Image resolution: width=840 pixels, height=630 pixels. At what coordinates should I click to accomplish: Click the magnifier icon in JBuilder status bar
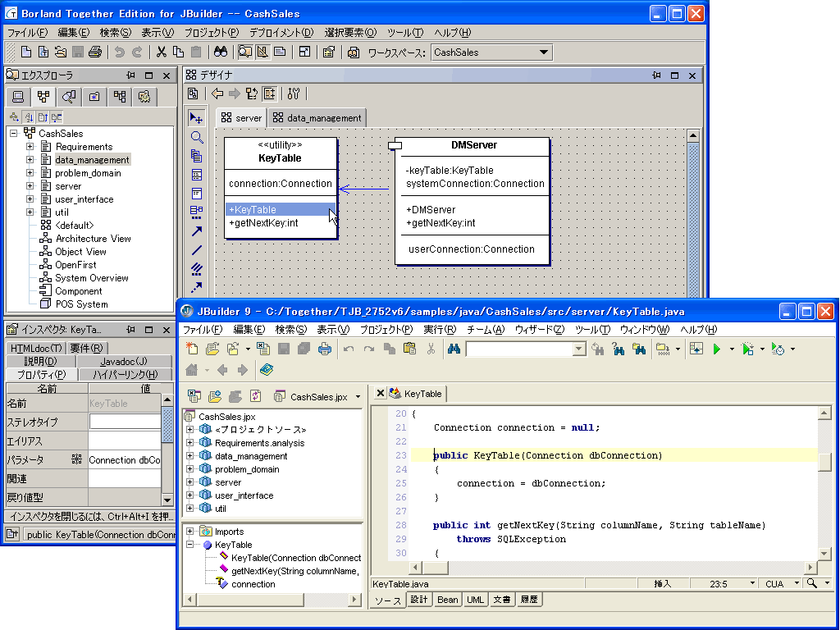coord(812,583)
